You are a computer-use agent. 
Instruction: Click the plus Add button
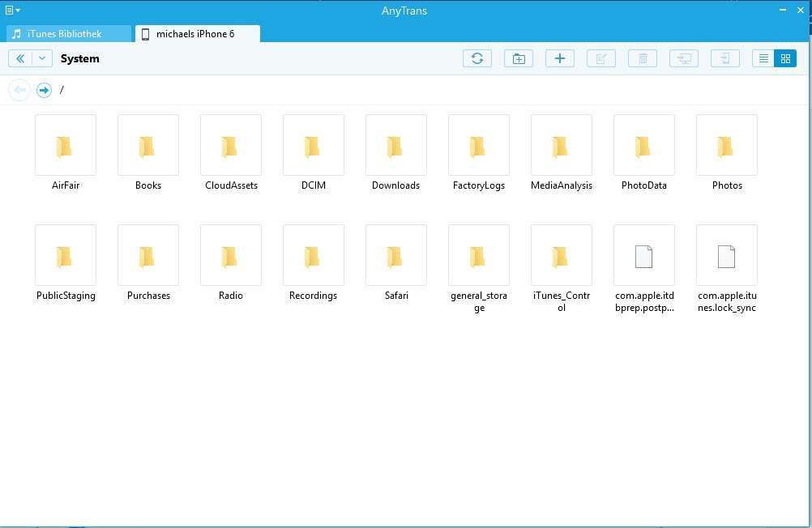[x=560, y=58]
